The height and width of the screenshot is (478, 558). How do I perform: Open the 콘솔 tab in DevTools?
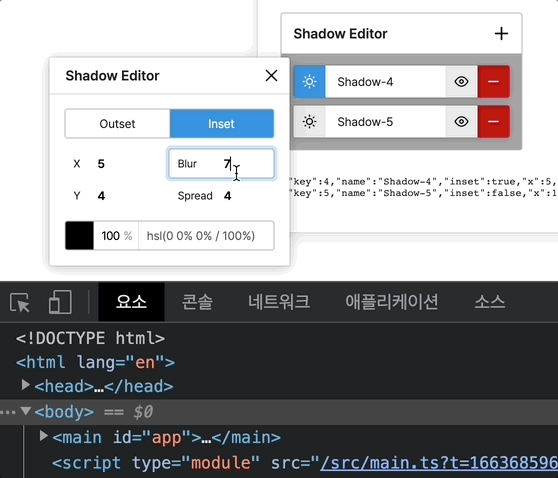pyautogui.click(x=198, y=303)
